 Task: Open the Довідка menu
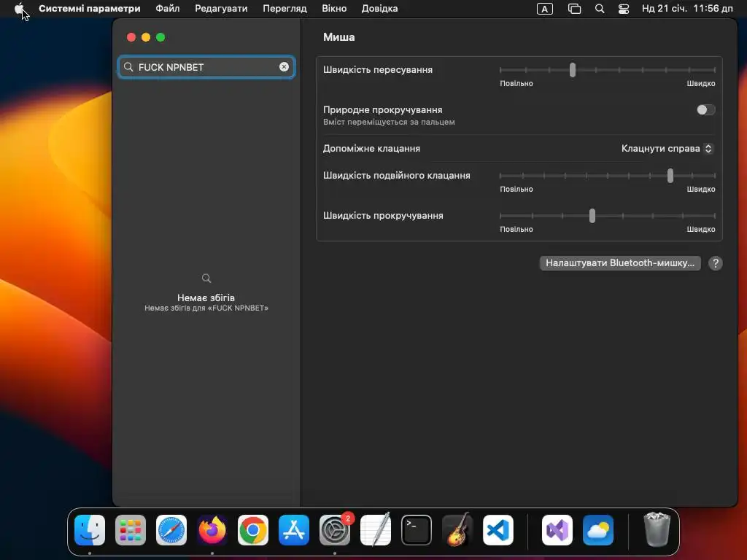tap(379, 9)
